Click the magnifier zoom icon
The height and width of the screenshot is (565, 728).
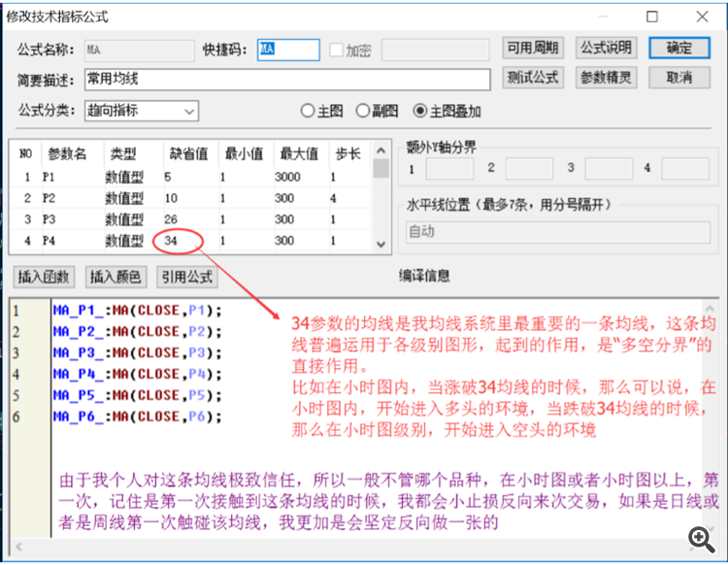coord(702,539)
